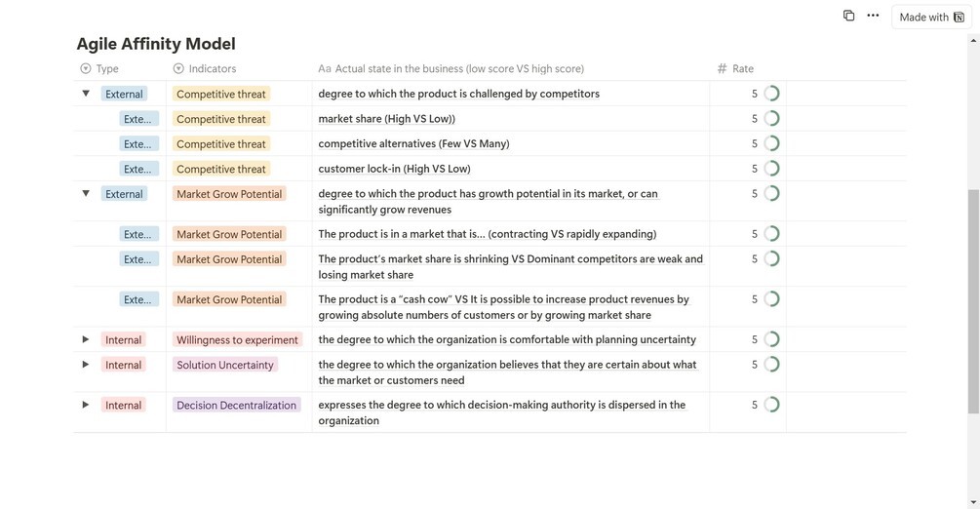Expand the Solution Uncertainty row
The width and height of the screenshot is (980, 509).
(x=86, y=365)
